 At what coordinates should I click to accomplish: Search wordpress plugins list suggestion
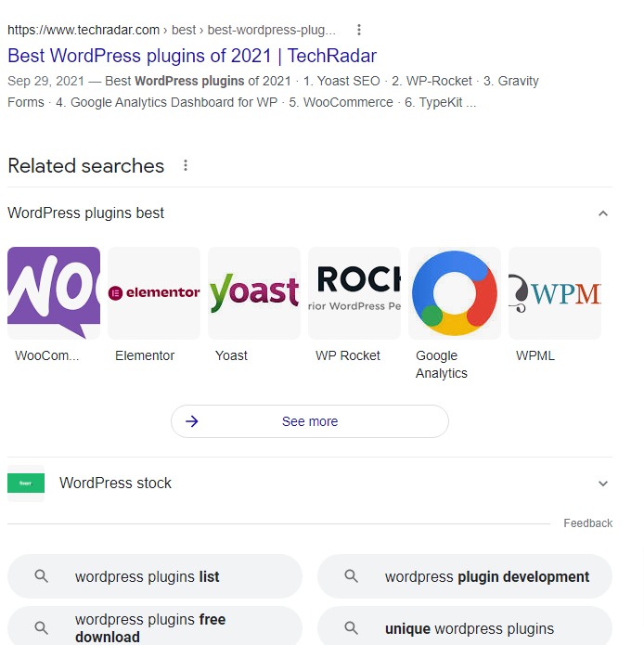click(x=155, y=576)
